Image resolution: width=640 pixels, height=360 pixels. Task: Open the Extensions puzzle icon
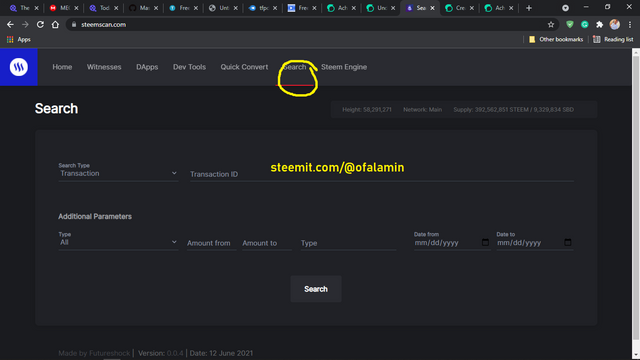click(600, 24)
